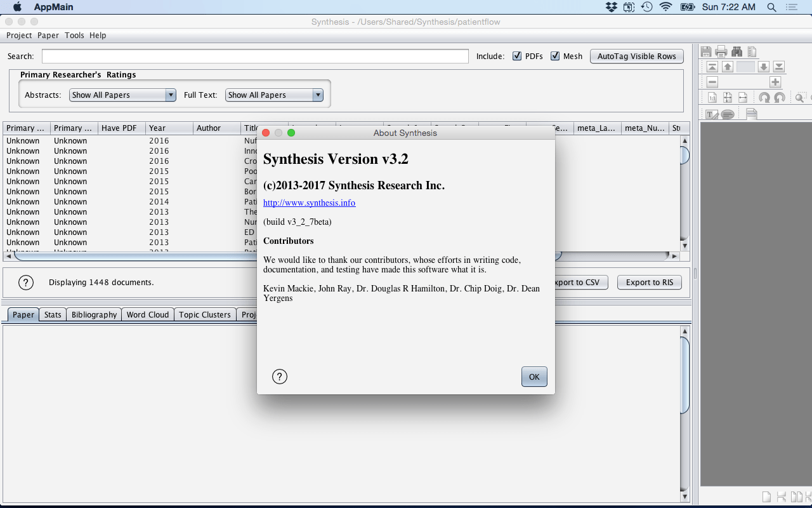This screenshot has height=508, width=812.
Task: Open the Project menu
Action: [x=19, y=36]
